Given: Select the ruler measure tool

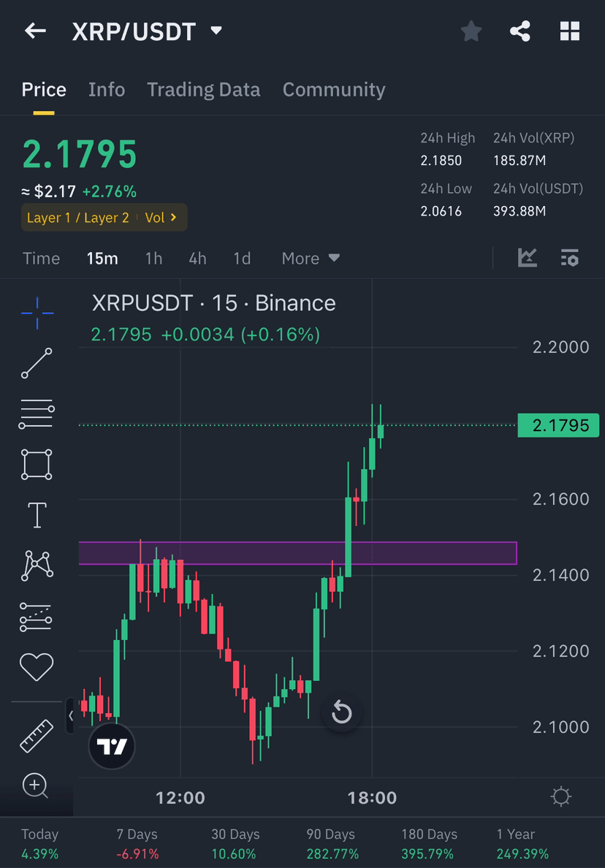Looking at the screenshot, I should pyautogui.click(x=37, y=736).
